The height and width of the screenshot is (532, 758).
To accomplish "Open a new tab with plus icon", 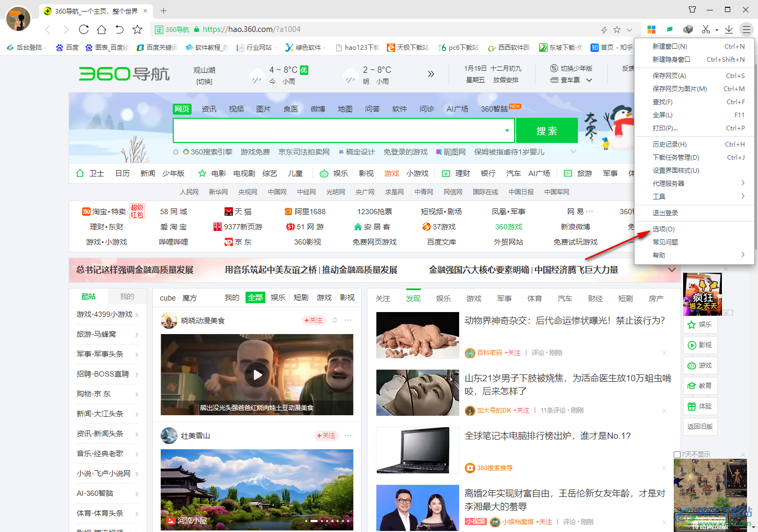I will click(x=163, y=10).
